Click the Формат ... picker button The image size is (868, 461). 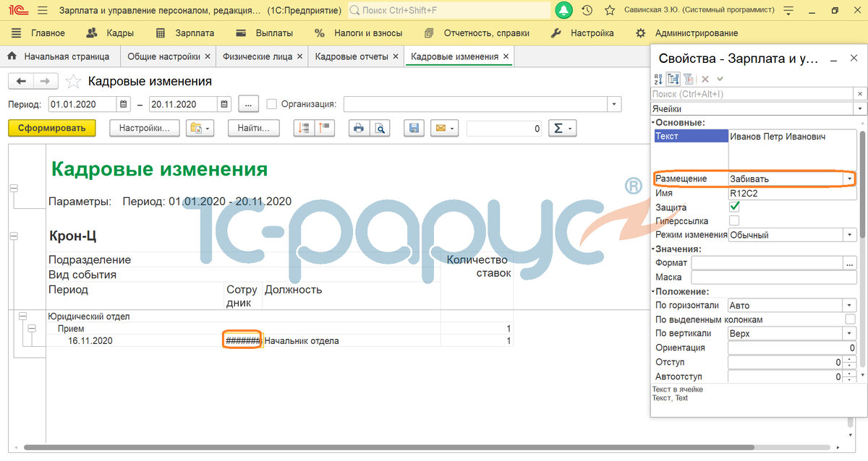850,263
